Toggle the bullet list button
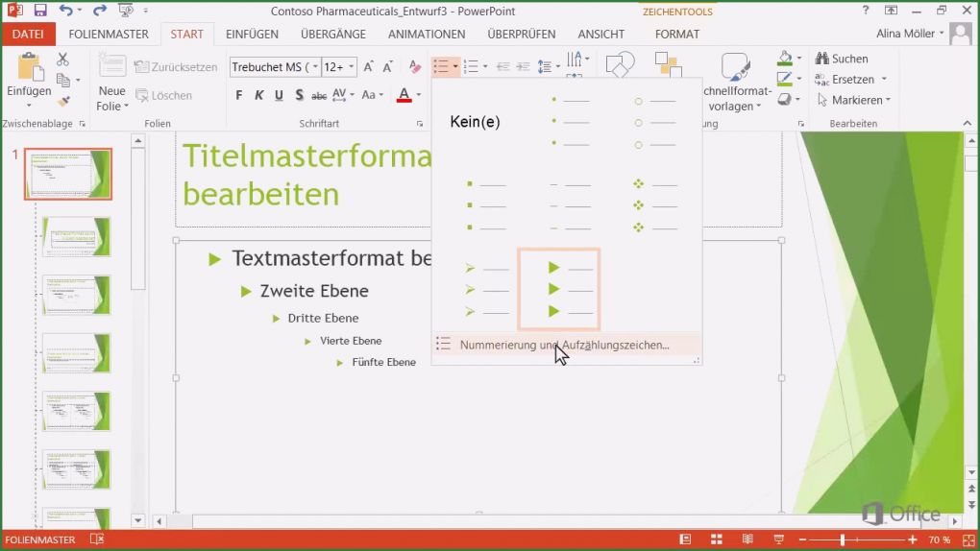The height and width of the screenshot is (551, 980). (x=441, y=66)
